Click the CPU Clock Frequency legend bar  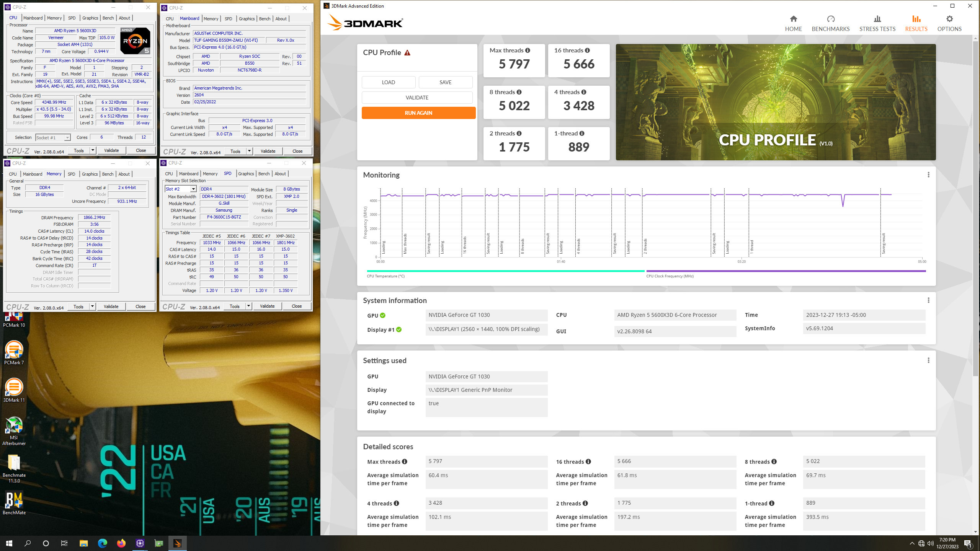786,271
